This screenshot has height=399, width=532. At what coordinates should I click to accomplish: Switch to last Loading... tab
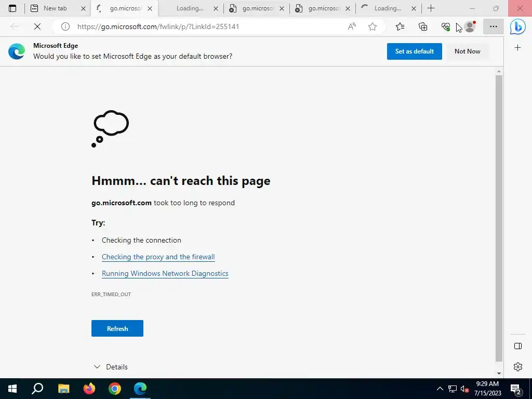(388, 8)
